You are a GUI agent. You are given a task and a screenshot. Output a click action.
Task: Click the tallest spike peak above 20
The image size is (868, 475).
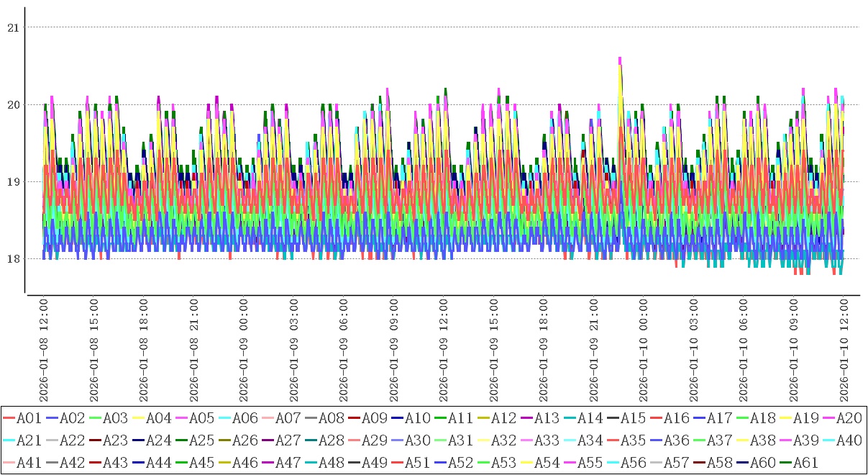(x=620, y=60)
